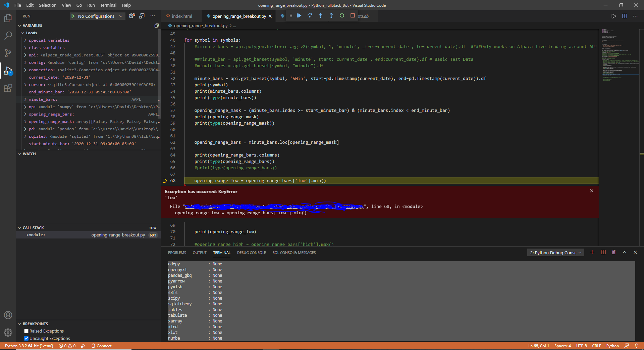Click the Step Into debug icon
Screen dimensions: 644x350
pyautogui.click(x=320, y=16)
